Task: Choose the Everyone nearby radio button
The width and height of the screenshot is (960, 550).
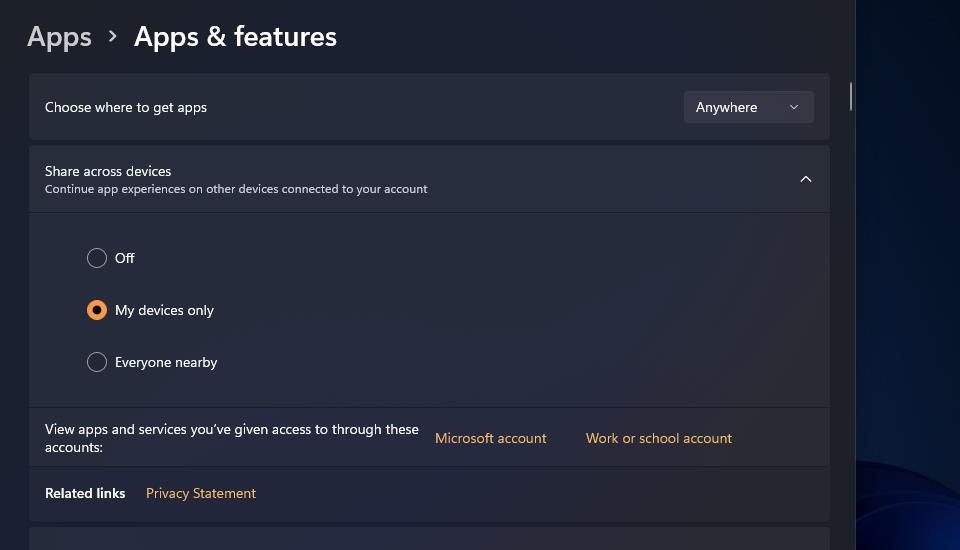Action: pyautogui.click(x=97, y=362)
